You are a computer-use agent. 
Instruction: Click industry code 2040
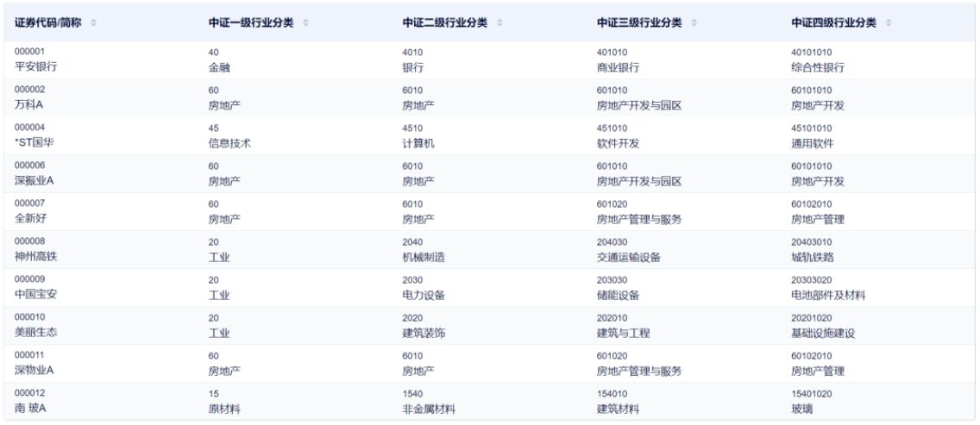(x=412, y=242)
